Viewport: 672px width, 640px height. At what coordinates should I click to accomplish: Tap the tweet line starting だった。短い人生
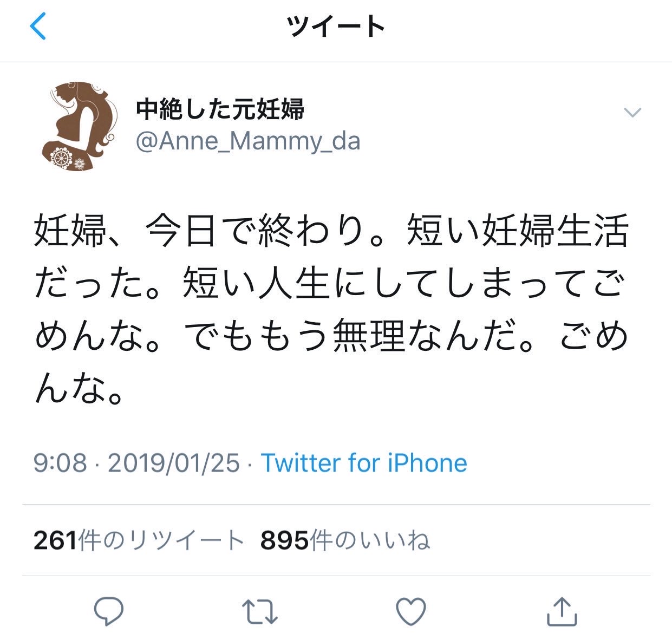331,284
